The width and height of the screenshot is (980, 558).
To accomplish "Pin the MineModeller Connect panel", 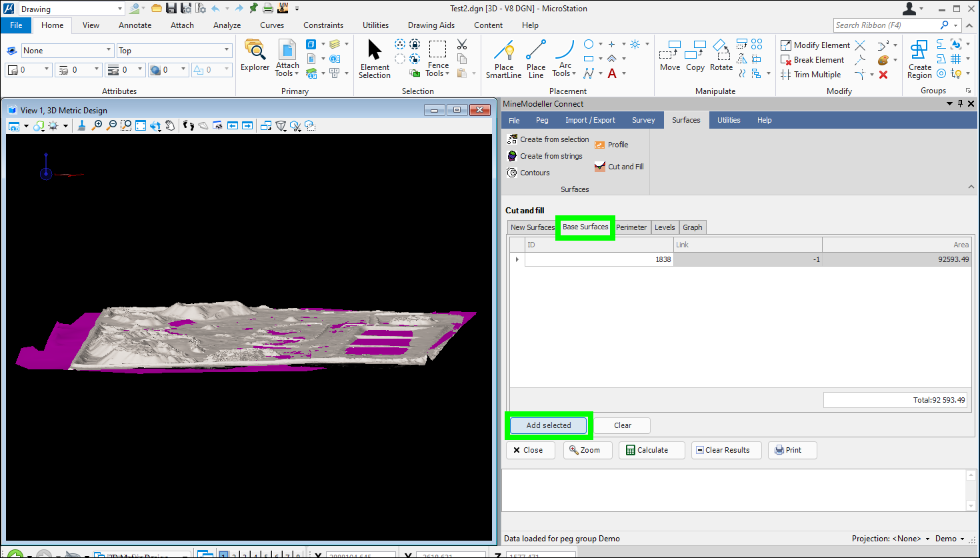I will 960,104.
